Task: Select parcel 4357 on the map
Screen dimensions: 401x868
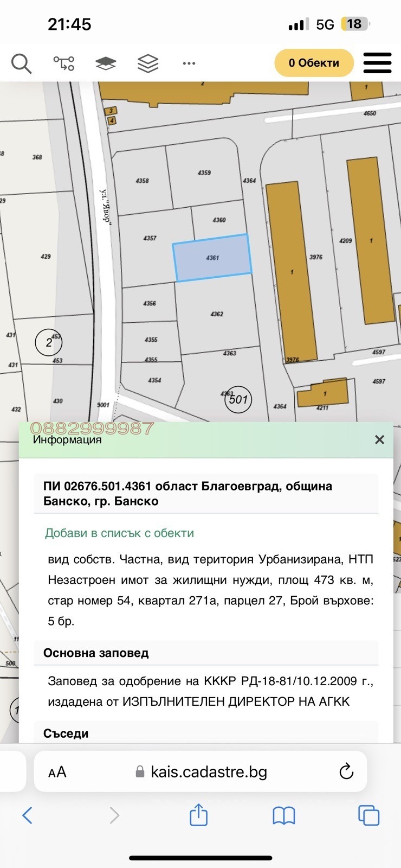Action: click(150, 239)
